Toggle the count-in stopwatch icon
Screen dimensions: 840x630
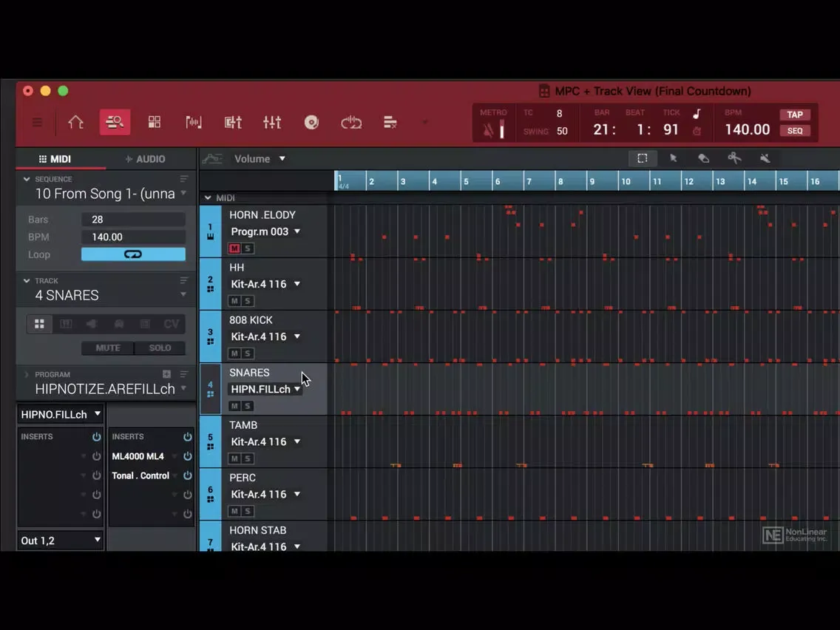(697, 131)
